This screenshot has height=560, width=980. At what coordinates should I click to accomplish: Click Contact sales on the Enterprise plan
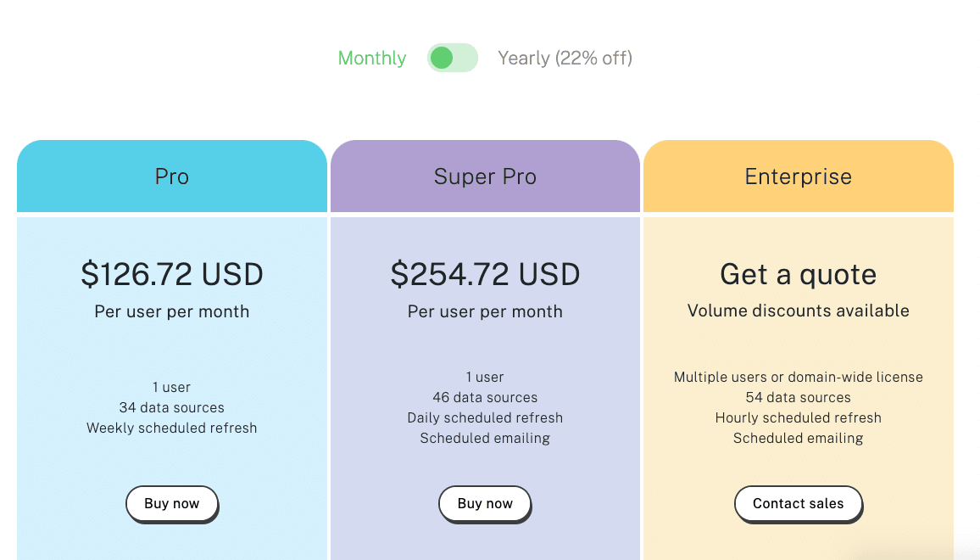pos(798,503)
